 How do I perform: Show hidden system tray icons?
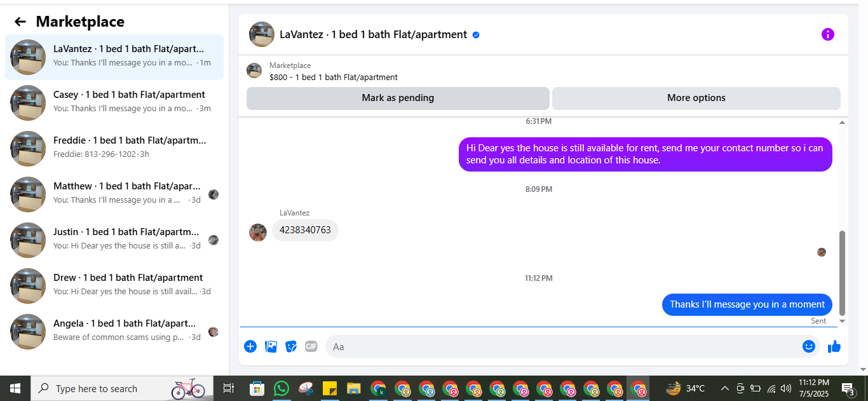[x=724, y=388]
